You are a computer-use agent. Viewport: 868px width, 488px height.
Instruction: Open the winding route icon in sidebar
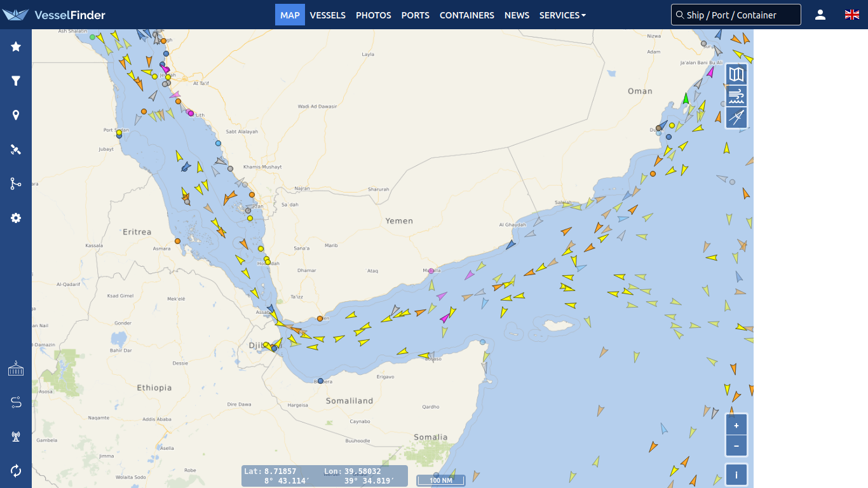click(16, 402)
